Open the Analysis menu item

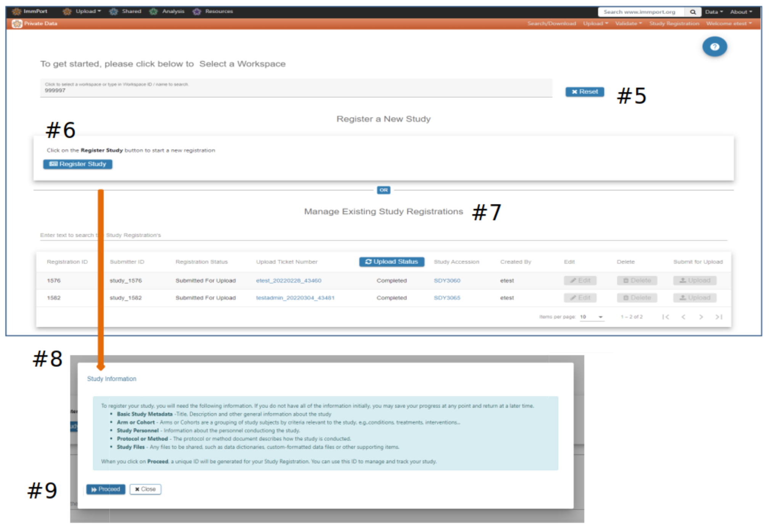tap(173, 11)
